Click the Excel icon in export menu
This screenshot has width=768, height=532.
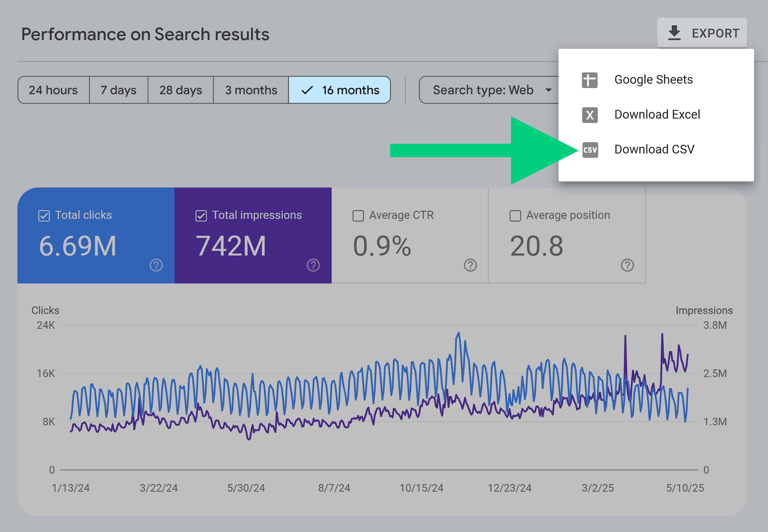[590, 115]
